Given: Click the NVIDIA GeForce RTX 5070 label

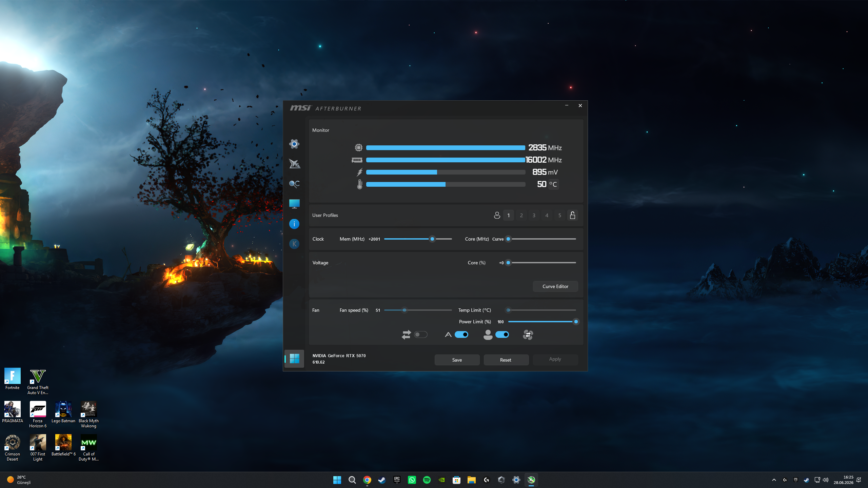Looking at the screenshot, I should pyautogui.click(x=339, y=356).
